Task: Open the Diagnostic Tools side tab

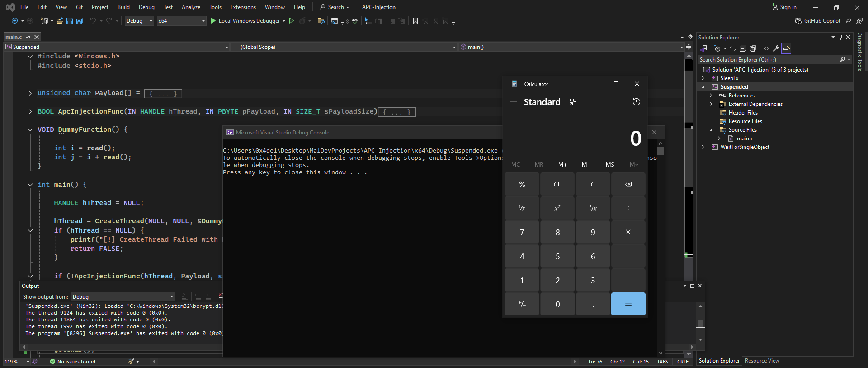Action: click(860, 52)
